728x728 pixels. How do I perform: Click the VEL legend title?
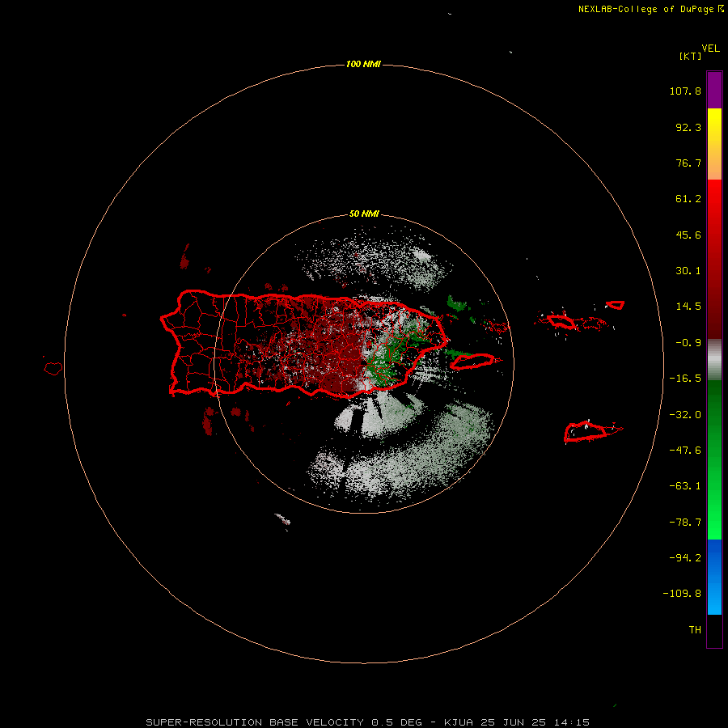tap(710, 49)
